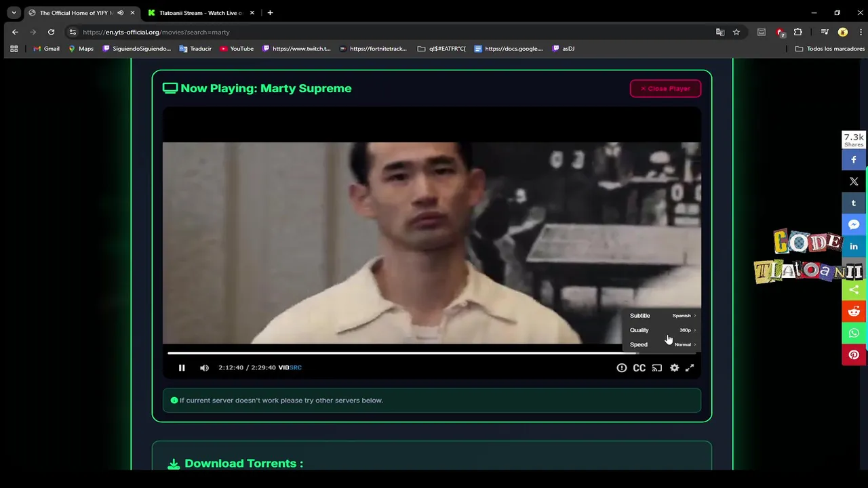Click the playback time 2:12:40 / 2:29:40
868x488 pixels.
(x=247, y=367)
